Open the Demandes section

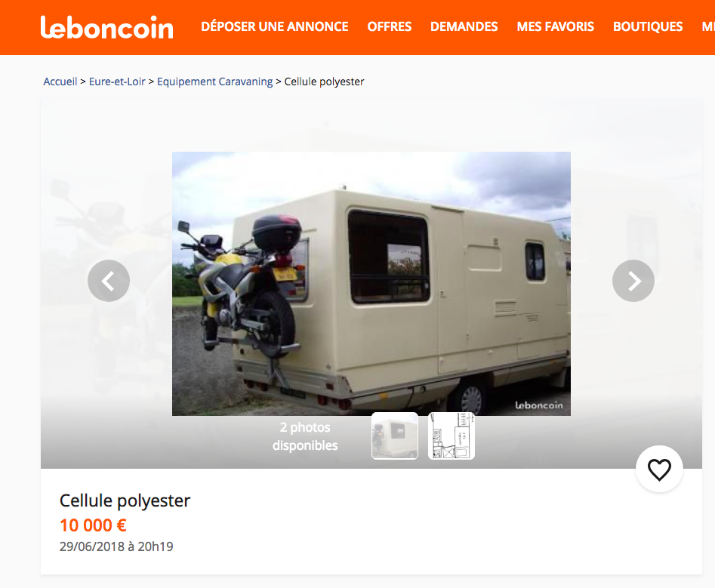[464, 27]
